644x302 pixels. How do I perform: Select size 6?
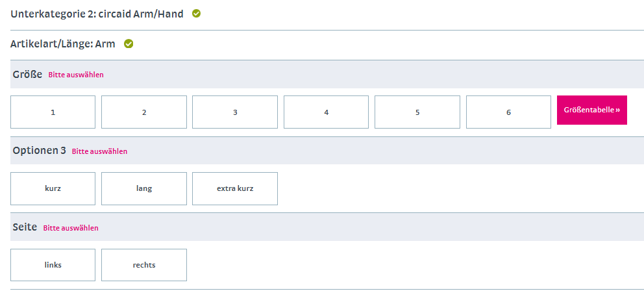(x=508, y=112)
